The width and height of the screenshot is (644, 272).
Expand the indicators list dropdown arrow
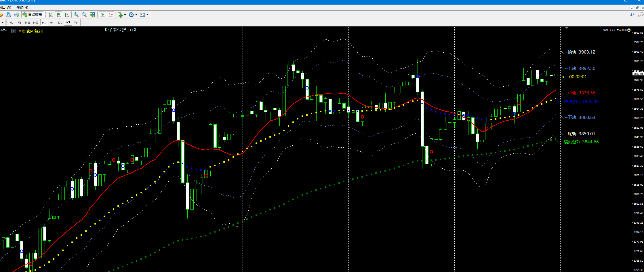tap(125, 15)
